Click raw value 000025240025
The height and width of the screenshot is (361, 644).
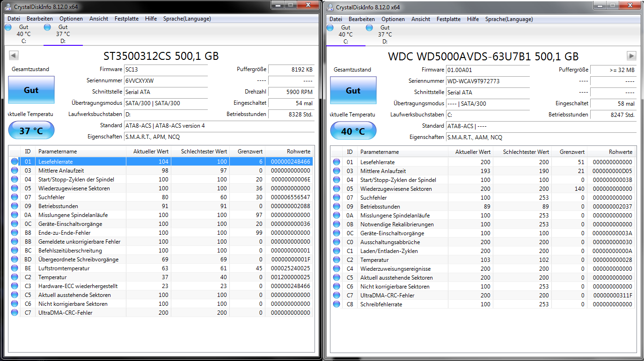[x=291, y=268]
